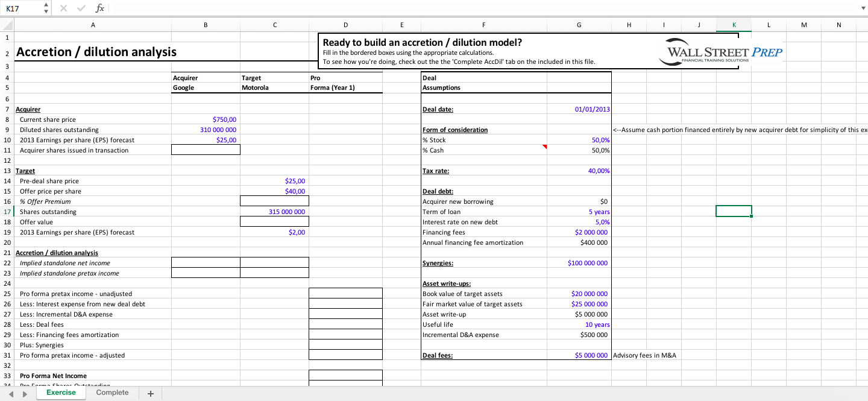Select the Exercise sheet tab
The width and height of the screenshot is (868, 401).
click(x=61, y=393)
